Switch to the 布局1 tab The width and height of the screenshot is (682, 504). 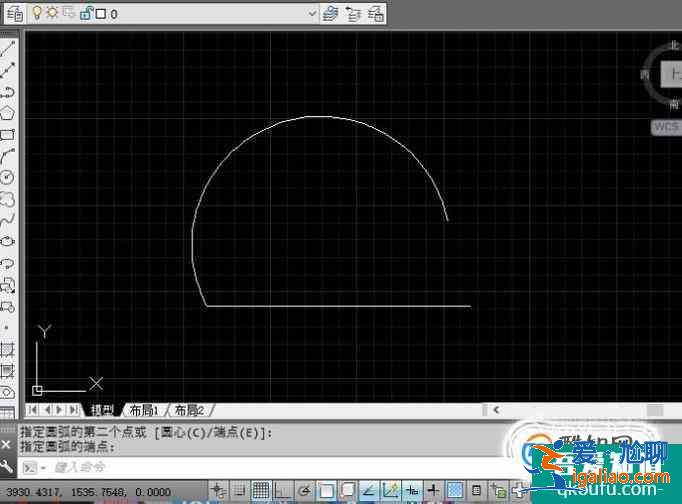tap(144, 410)
